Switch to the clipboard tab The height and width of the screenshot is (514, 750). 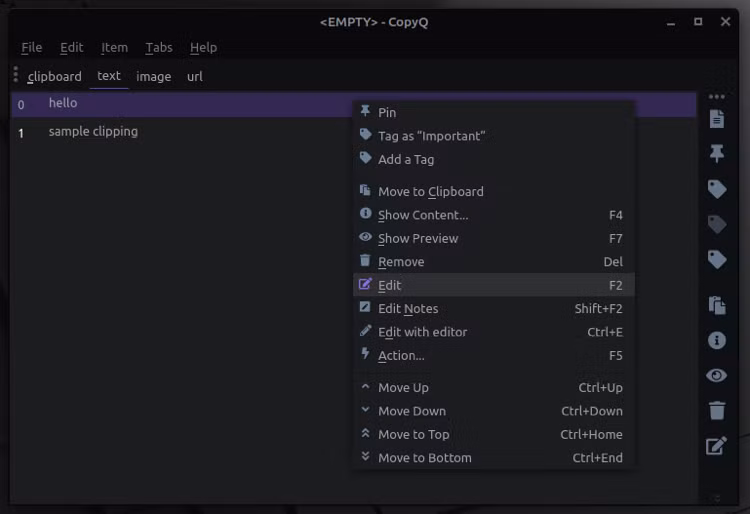(55, 76)
